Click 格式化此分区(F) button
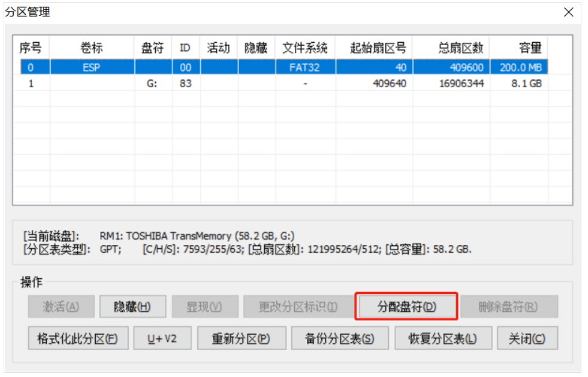This screenshot has height=377, width=588. (78, 338)
